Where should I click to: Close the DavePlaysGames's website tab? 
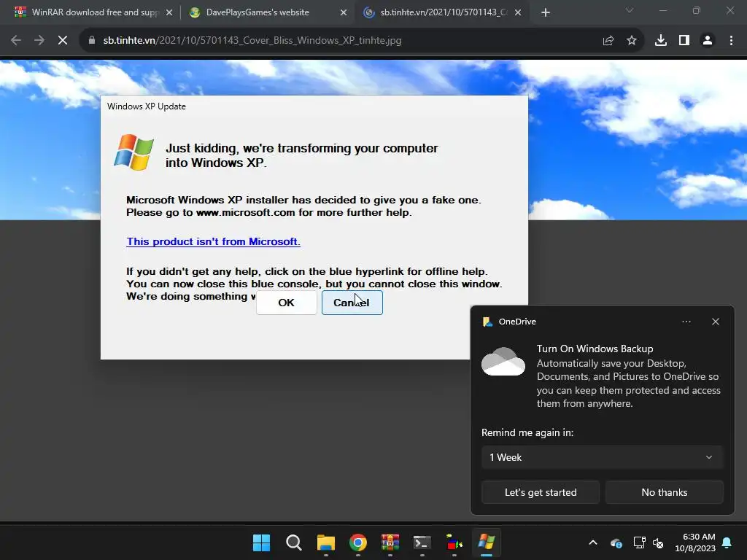(344, 13)
